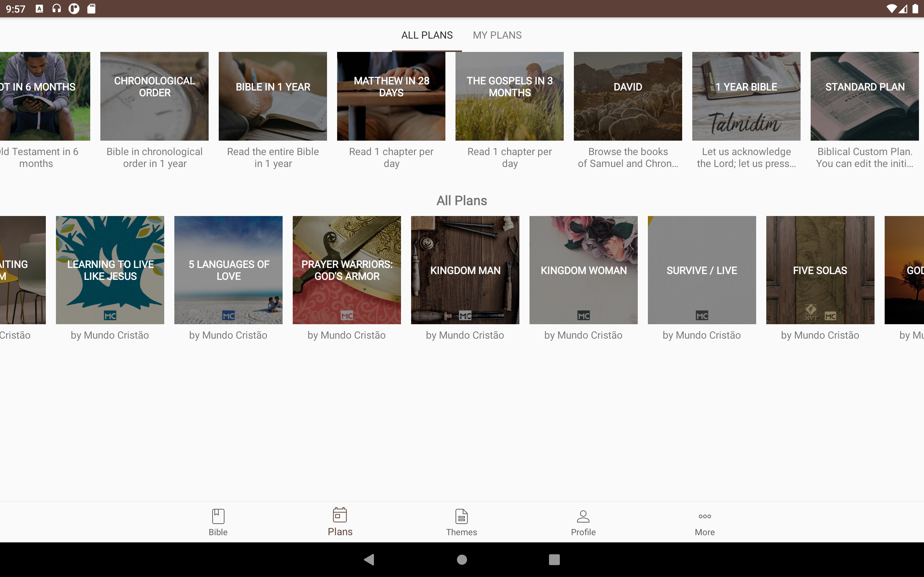Switch to the MY PLANS tab

pos(497,35)
